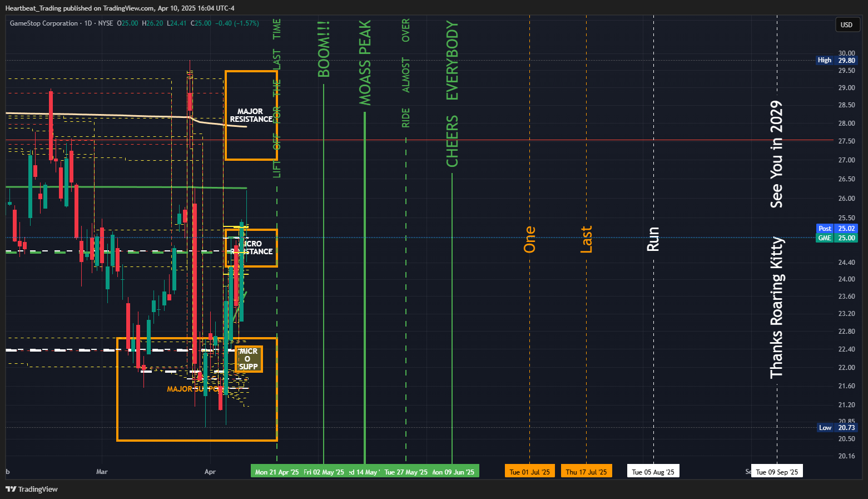Click the Low 20.73 price label
This screenshot has width=868, height=499.
[837, 427]
